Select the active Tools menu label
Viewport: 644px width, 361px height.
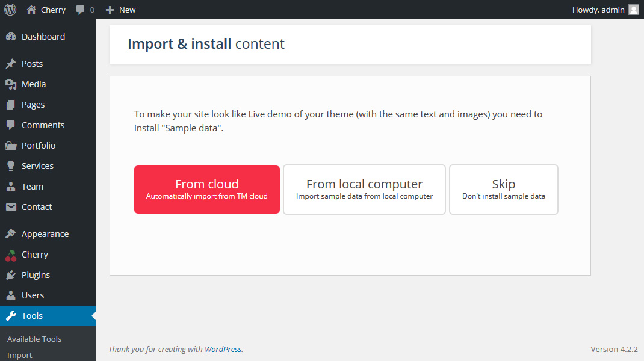[x=32, y=316]
